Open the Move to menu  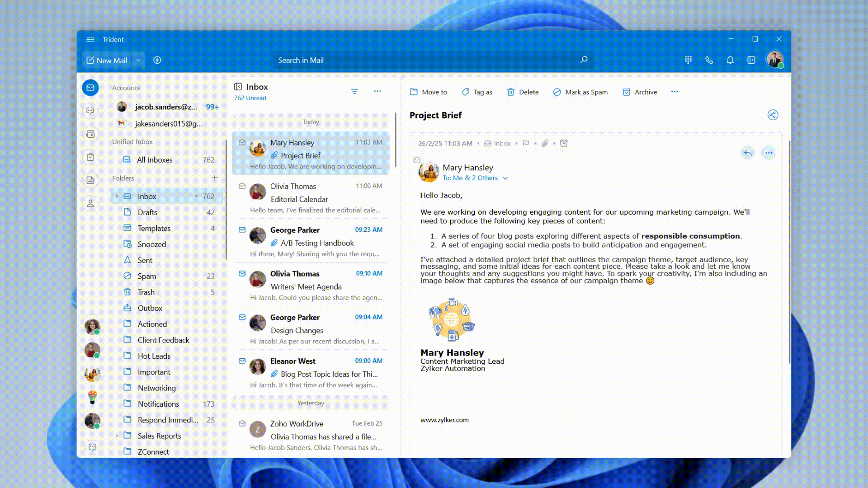[429, 92]
